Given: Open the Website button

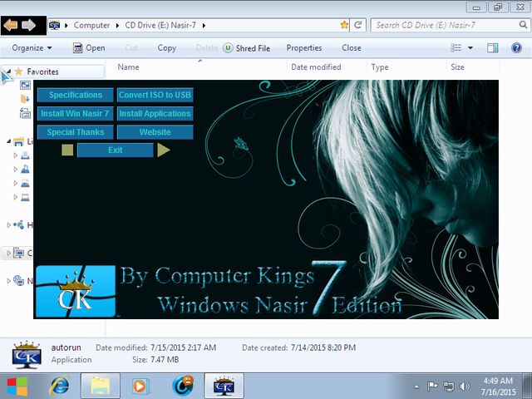Looking at the screenshot, I should click(x=155, y=132).
